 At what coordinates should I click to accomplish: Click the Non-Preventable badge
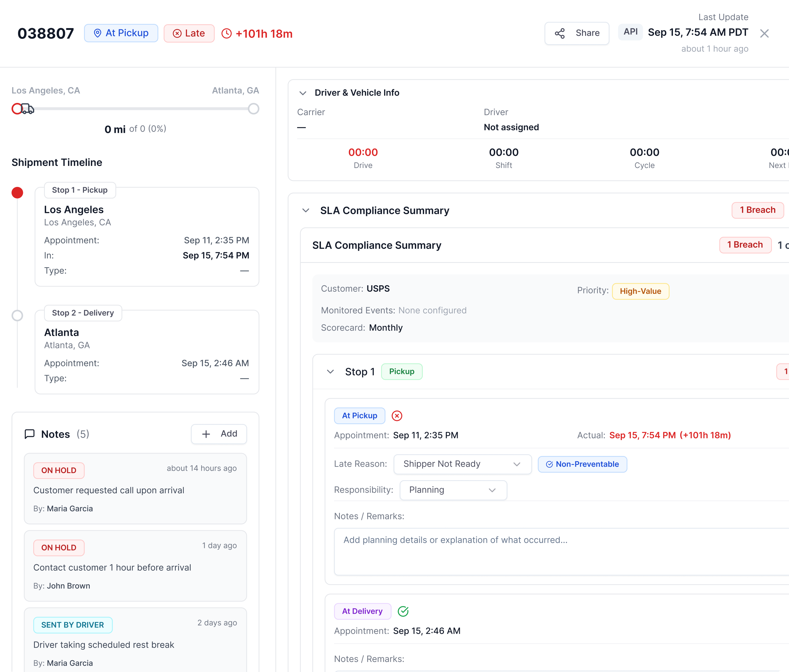point(582,464)
